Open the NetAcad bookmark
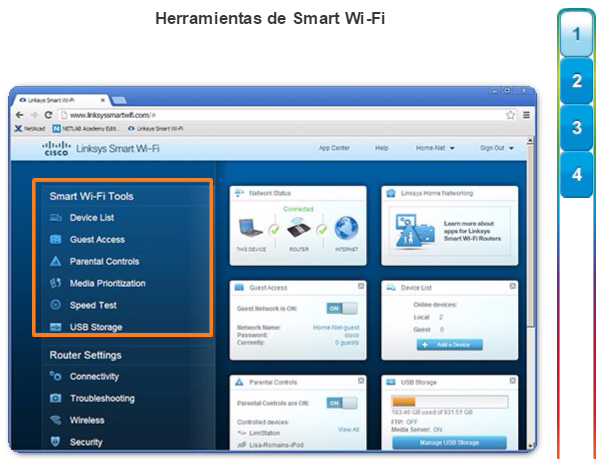The height and width of the screenshot is (459, 601). pos(30,128)
